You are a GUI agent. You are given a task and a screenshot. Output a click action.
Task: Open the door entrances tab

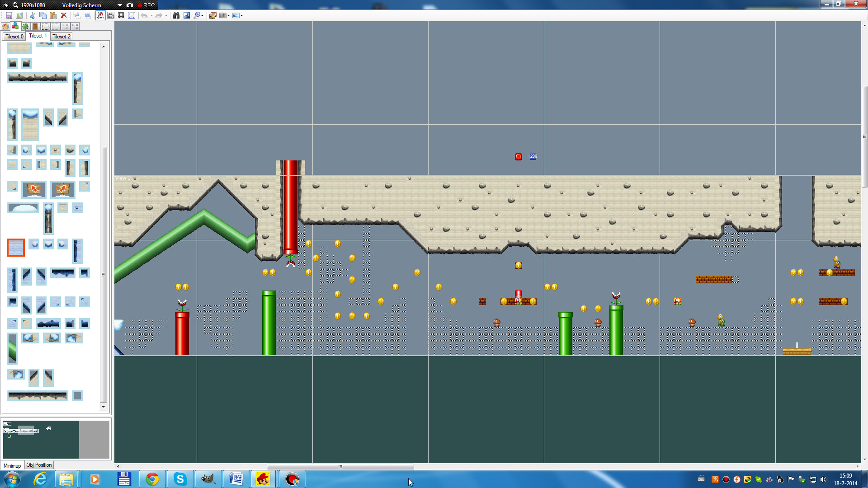tap(35, 26)
